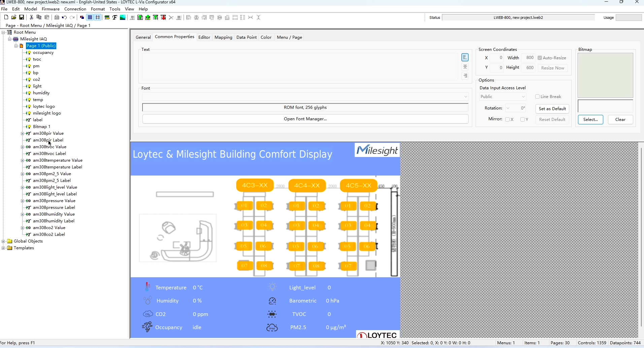Click the ROM font, 256 glyphs button

305,107
